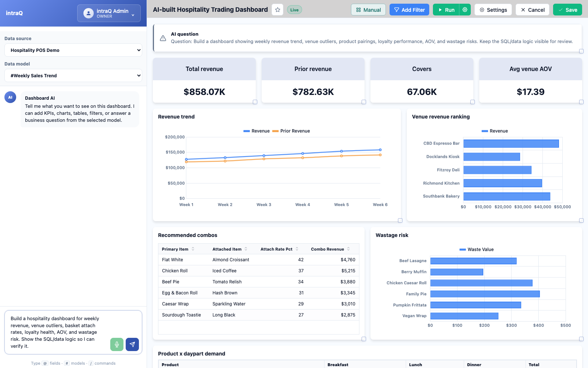The image size is (588, 368).
Task: Select Family Pie waste bar
Action: [485, 294]
